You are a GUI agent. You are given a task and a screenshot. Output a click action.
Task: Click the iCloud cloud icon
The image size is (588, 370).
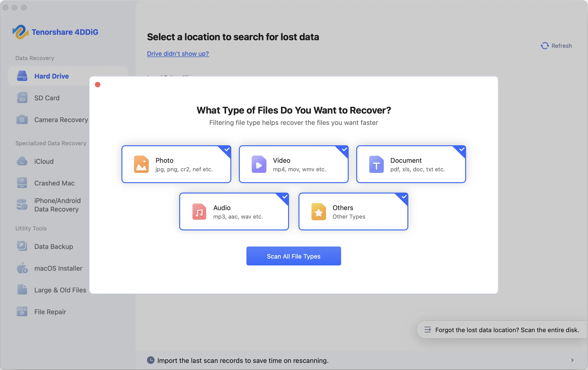(22, 161)
